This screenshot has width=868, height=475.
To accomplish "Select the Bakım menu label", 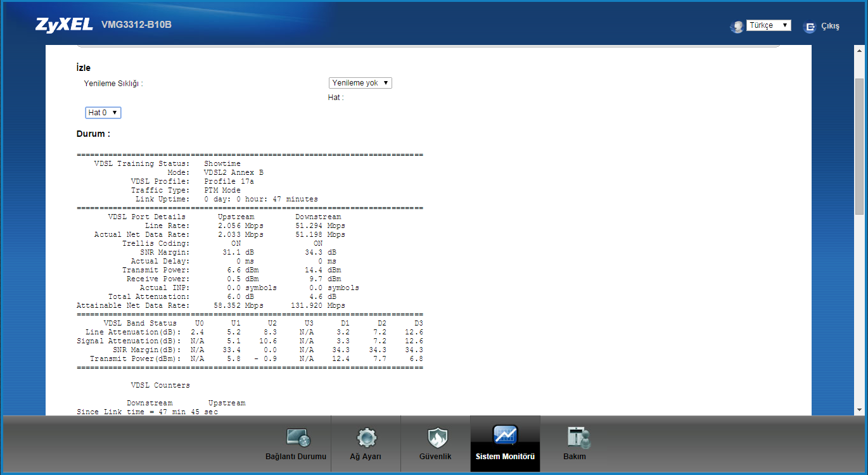I will click(575, 457).
